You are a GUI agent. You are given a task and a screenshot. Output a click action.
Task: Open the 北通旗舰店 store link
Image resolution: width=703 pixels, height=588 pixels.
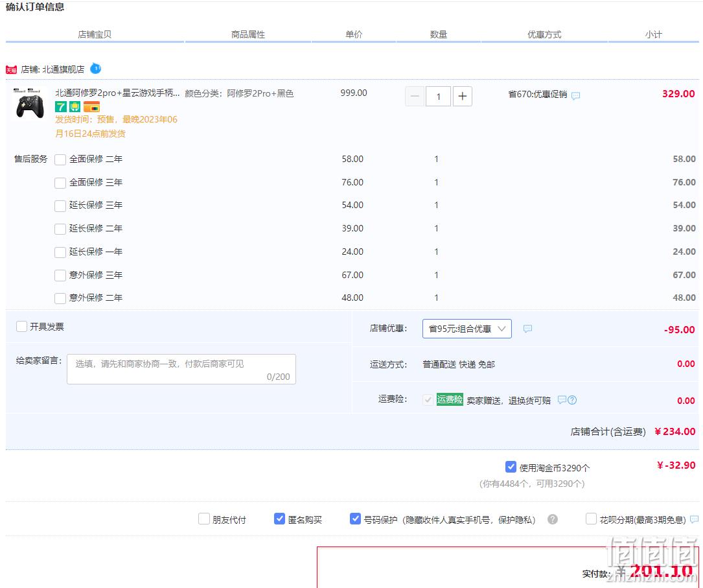[x=63, y=69]
